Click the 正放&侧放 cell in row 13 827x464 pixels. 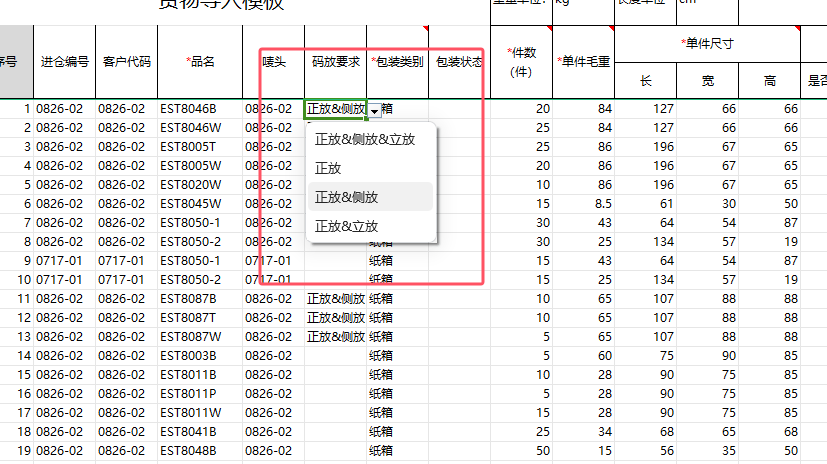coord(335,337)
